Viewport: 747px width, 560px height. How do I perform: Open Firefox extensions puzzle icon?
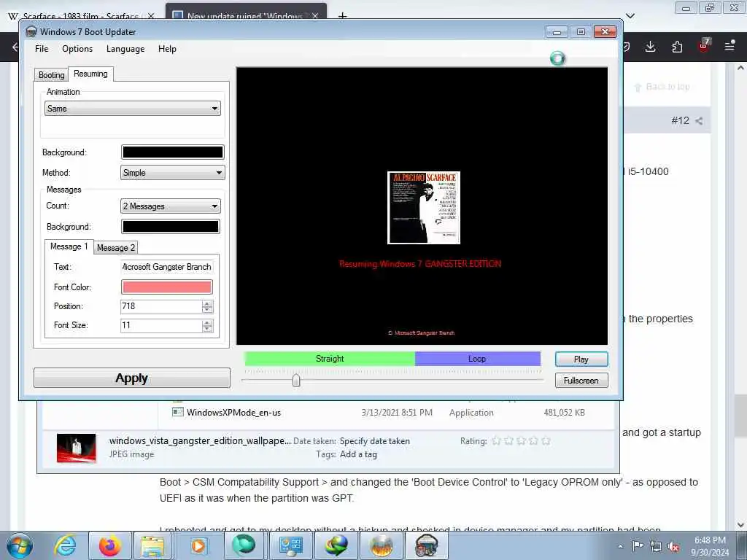677,47
